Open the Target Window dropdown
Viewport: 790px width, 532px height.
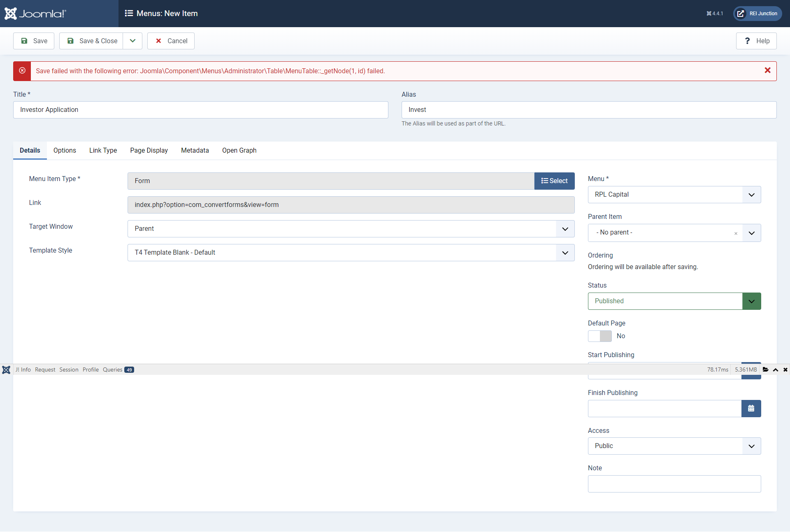351,229
